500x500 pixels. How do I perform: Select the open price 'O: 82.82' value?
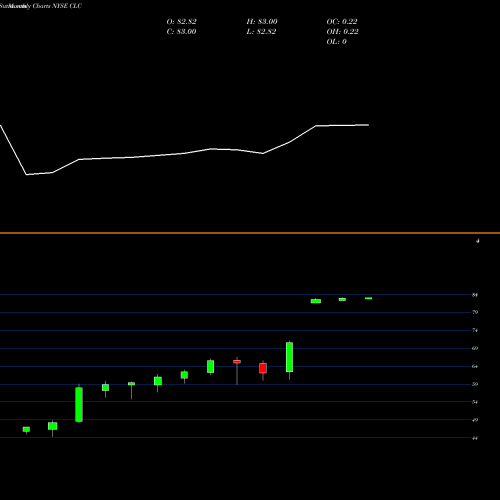(181, 22)
